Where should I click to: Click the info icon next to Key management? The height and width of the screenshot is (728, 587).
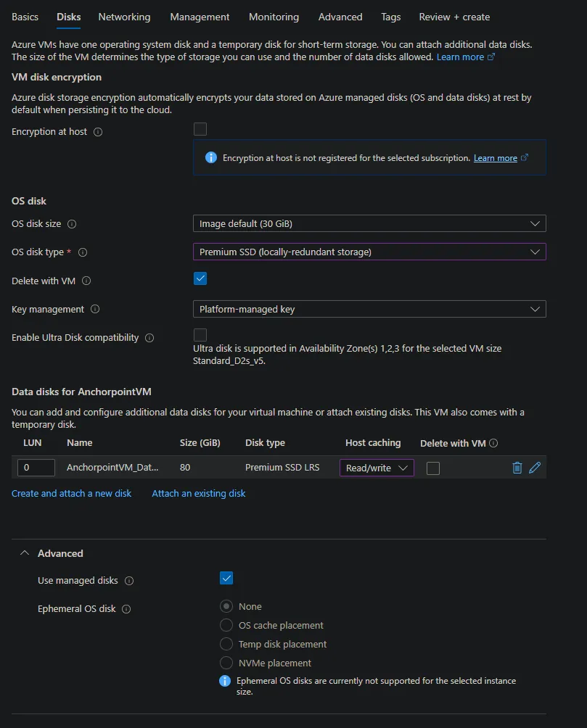coord(94,309)
